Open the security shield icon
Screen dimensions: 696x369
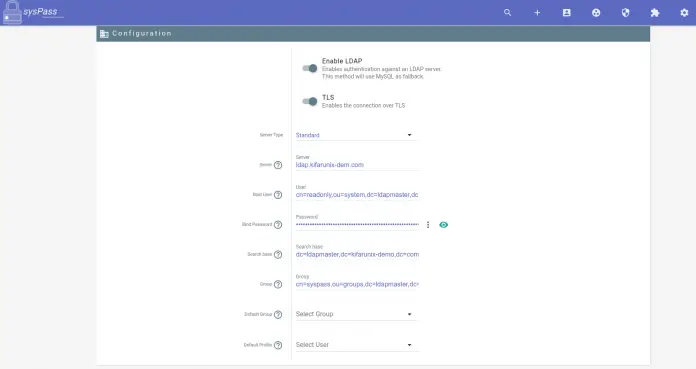point(625,12)
